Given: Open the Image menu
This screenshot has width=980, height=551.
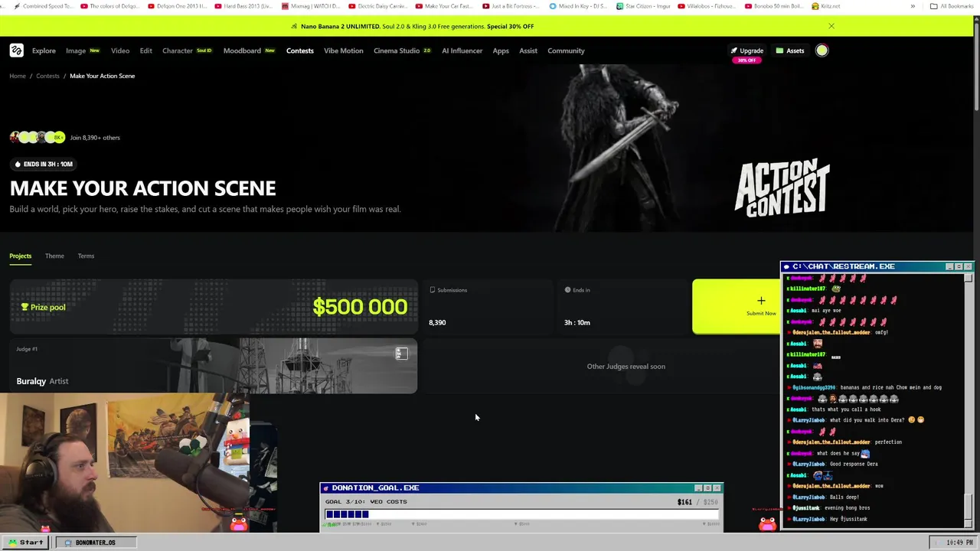Looking at the screenshot, I should (x=83, y=51).
